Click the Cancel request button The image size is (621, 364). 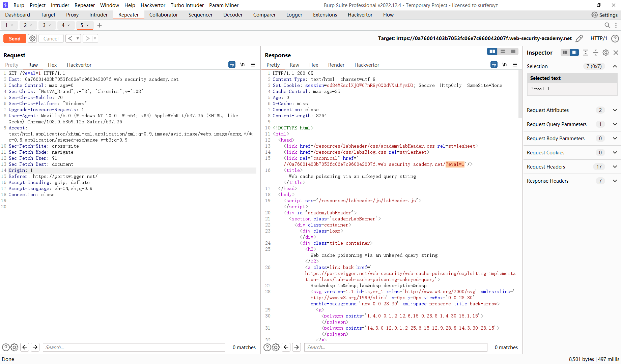[51, 38]
